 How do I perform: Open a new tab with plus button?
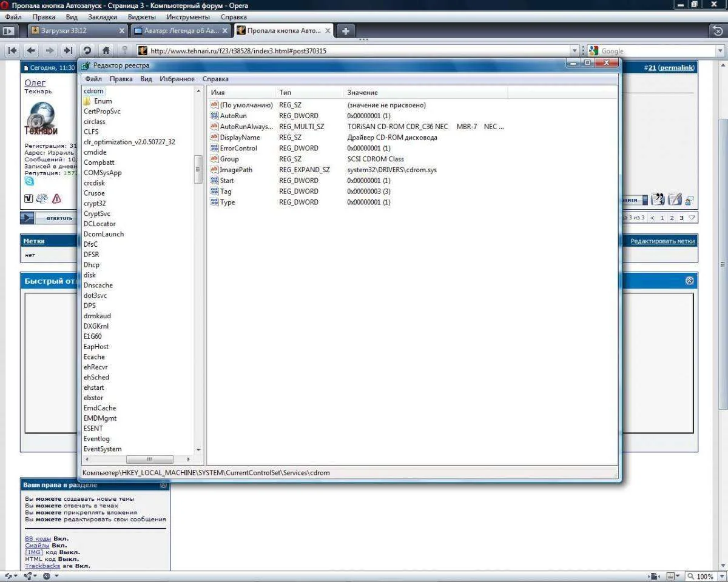345,30
